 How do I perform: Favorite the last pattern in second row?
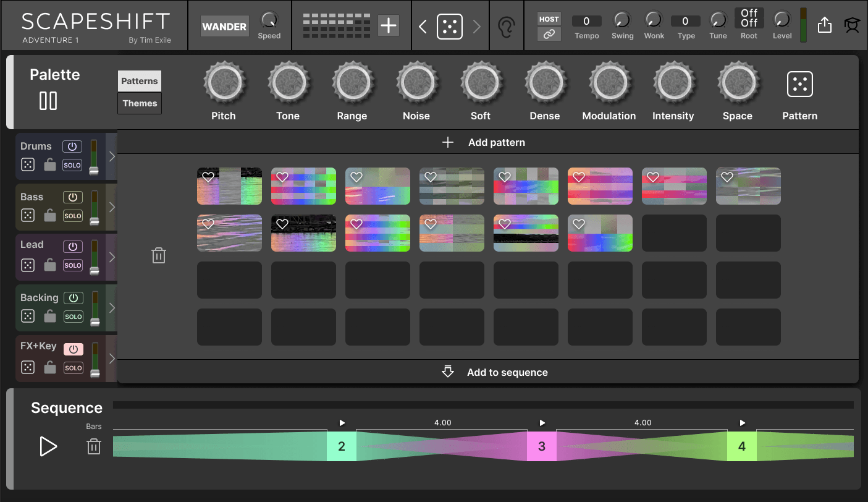coord(579,224)
